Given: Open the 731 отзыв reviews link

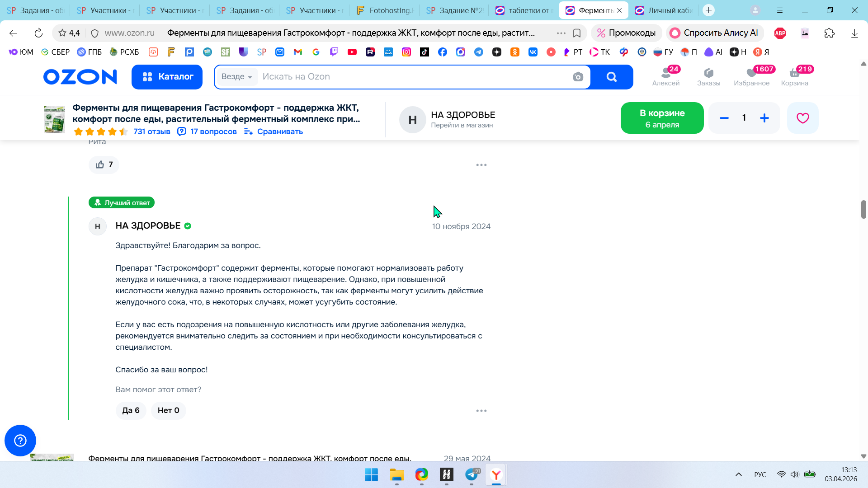Looking at the screenshot, I should tap(151, 131).
